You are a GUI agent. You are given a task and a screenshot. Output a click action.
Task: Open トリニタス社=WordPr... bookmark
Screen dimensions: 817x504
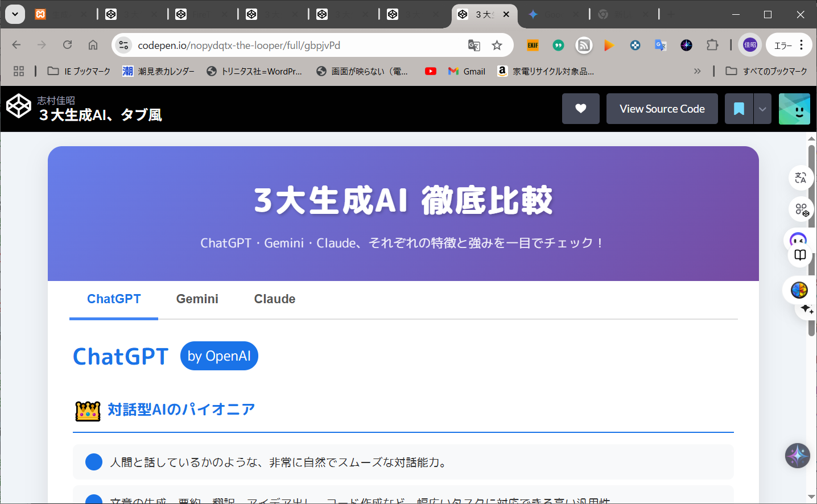(x=254, y=71)
